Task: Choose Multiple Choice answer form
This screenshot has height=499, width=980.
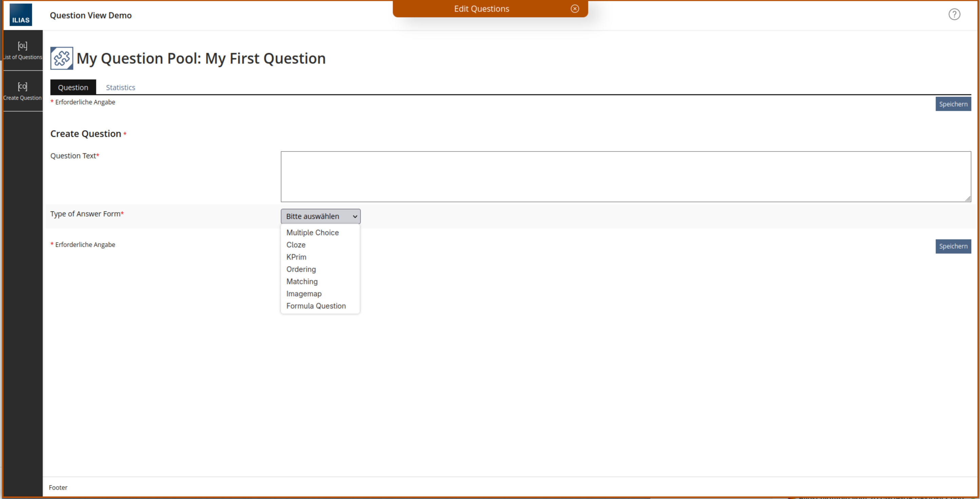Action: pos(312,233)
